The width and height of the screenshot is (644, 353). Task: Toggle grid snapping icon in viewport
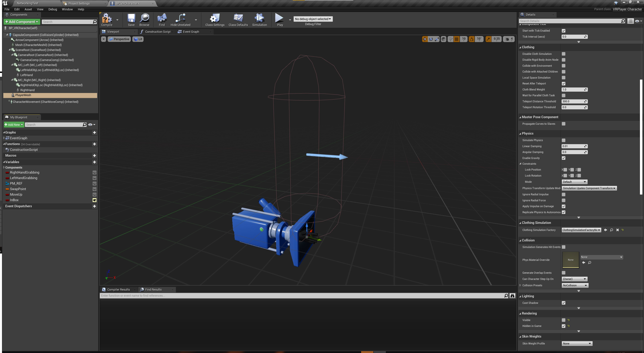point(457,39)
